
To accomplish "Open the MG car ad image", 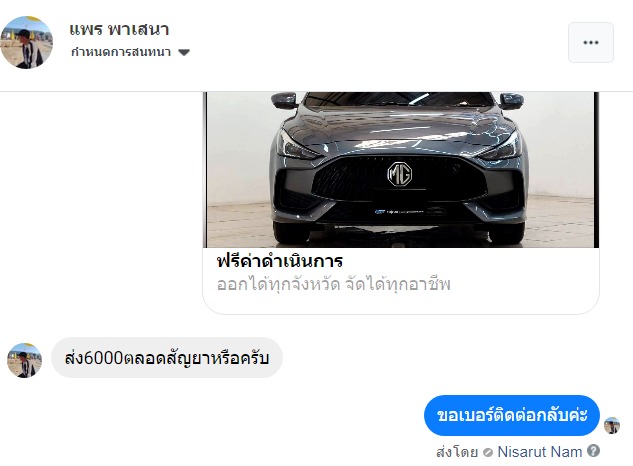I will tap(400, 170).
